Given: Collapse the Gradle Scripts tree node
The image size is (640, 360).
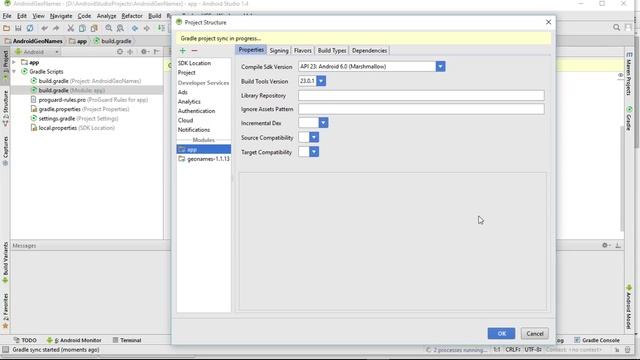Looking at the screenshot, I should click(14, 71).
